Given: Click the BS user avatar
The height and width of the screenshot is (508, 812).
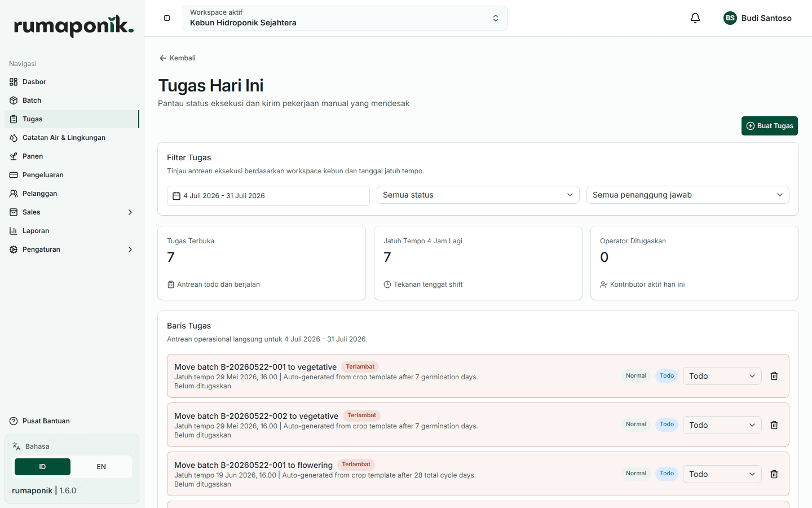Looking at the screenshot, I should [730, 18].
